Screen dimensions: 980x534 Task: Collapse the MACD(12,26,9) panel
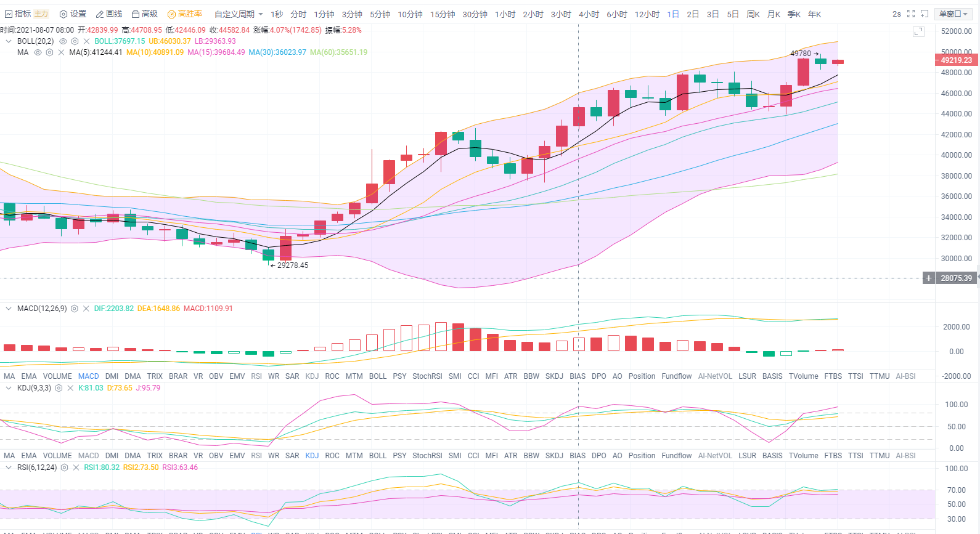pos(9,309)
